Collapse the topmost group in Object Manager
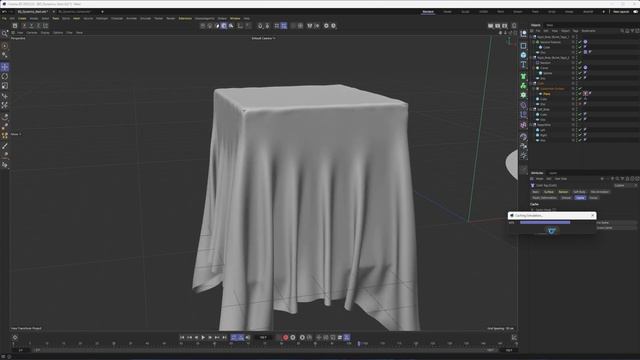This screenshot has height=360, width=640. [x=531, y=37]
